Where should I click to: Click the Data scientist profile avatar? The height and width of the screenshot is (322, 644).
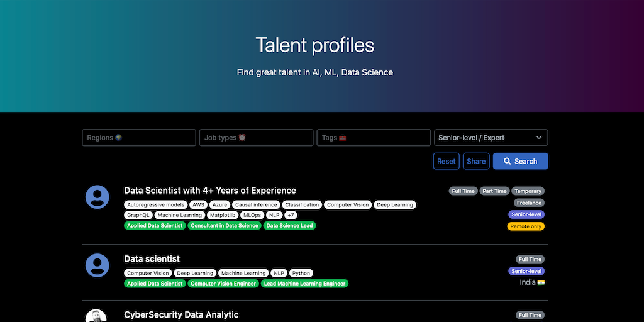(x=97, y=265)
